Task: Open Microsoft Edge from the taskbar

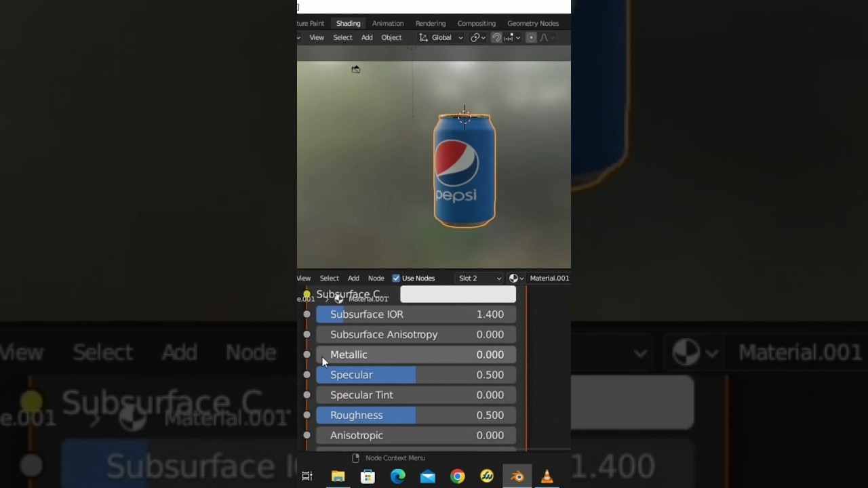Action: [x=397, y=476]
